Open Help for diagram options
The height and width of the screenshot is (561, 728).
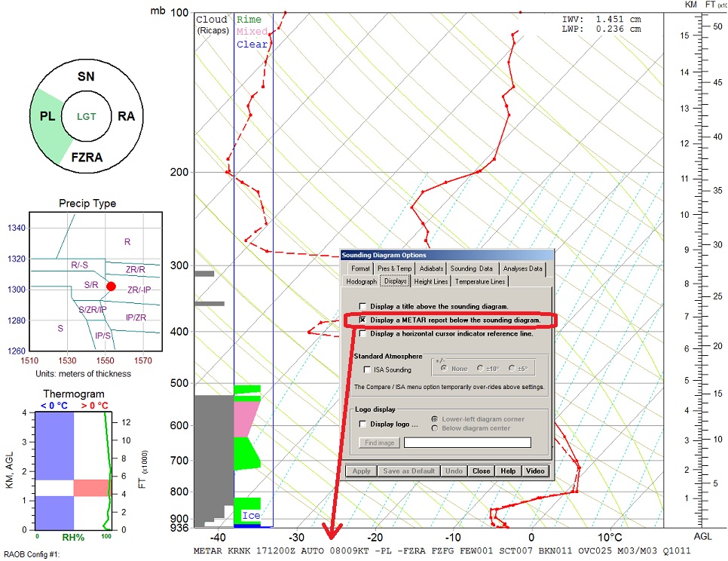508,471
